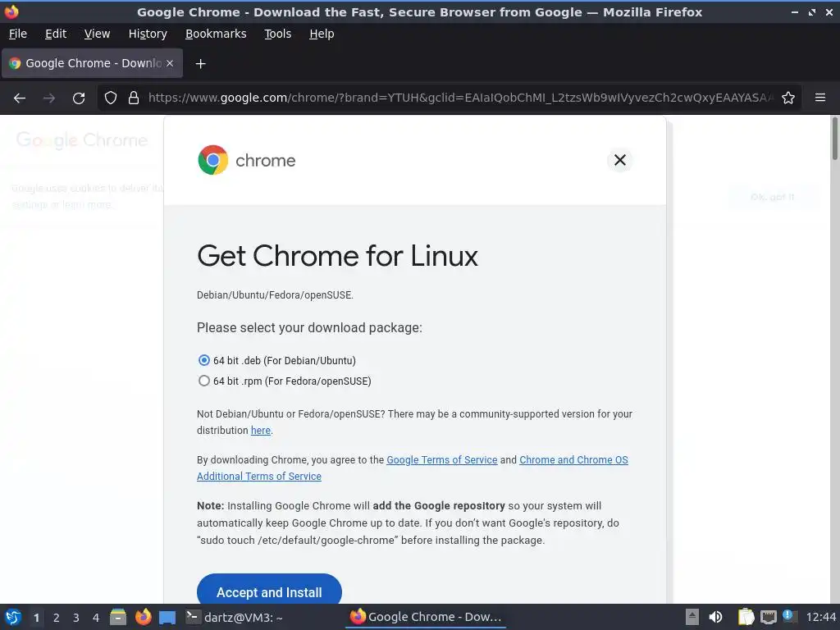Open Chrome and Chrome OS terms link
This screenshot has height=630, width=840.
413,468
